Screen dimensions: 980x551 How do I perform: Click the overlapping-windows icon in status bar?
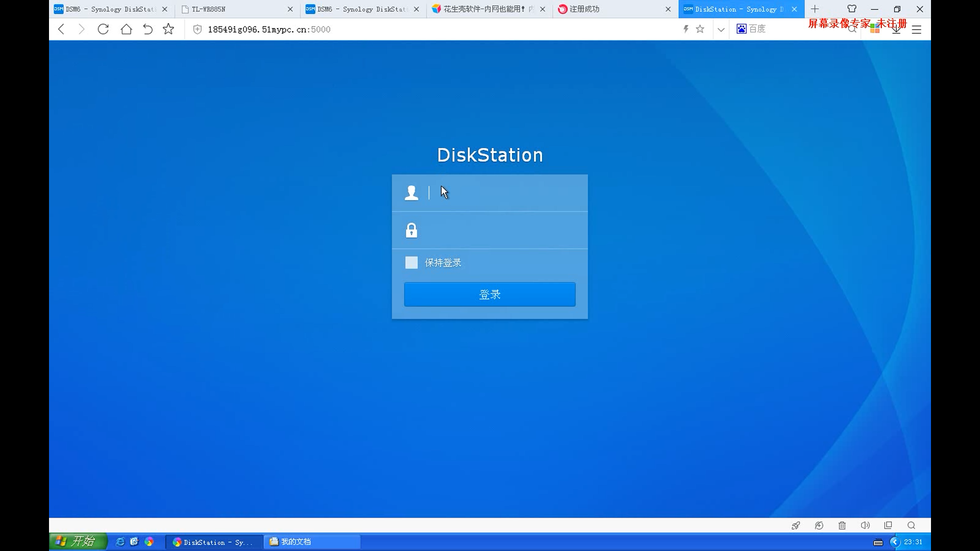pos(888,525)
